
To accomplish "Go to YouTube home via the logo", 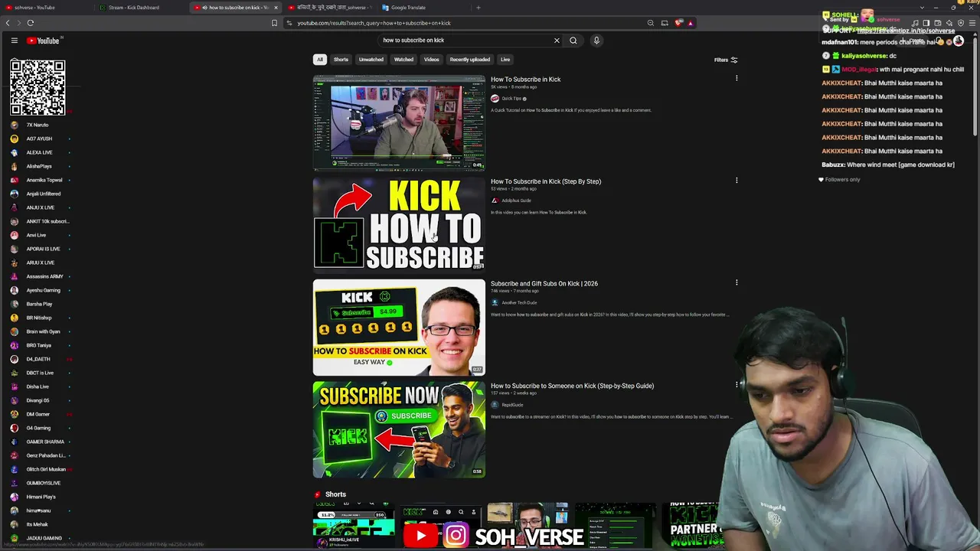I will pyautogui.click(x=43, y=41).
